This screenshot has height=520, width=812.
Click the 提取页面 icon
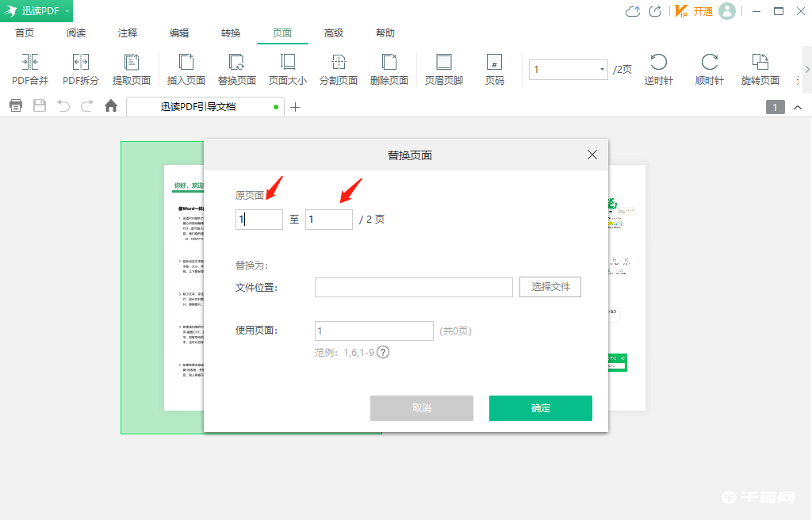132,70
